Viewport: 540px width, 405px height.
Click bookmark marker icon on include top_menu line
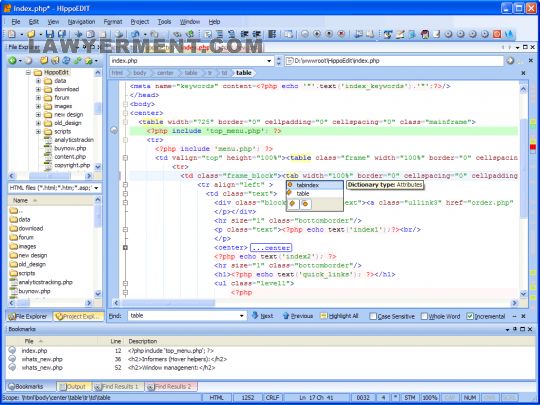[x=114, y=131]
